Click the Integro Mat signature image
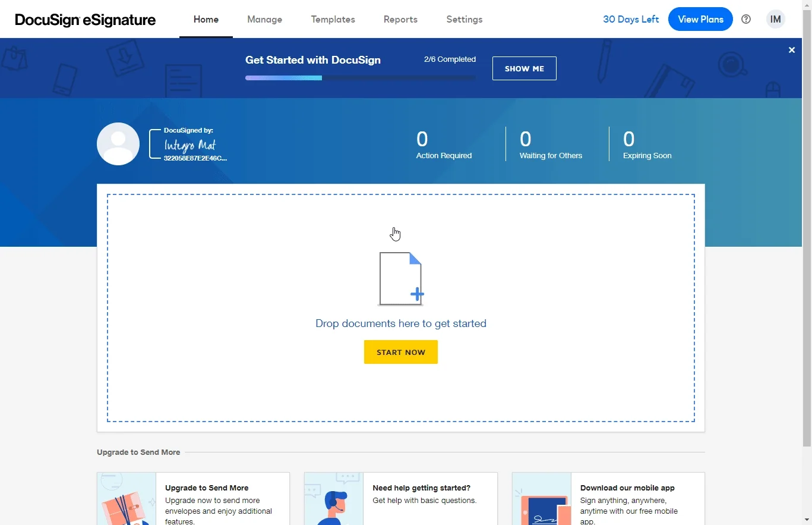 click(x=189, y=144)
